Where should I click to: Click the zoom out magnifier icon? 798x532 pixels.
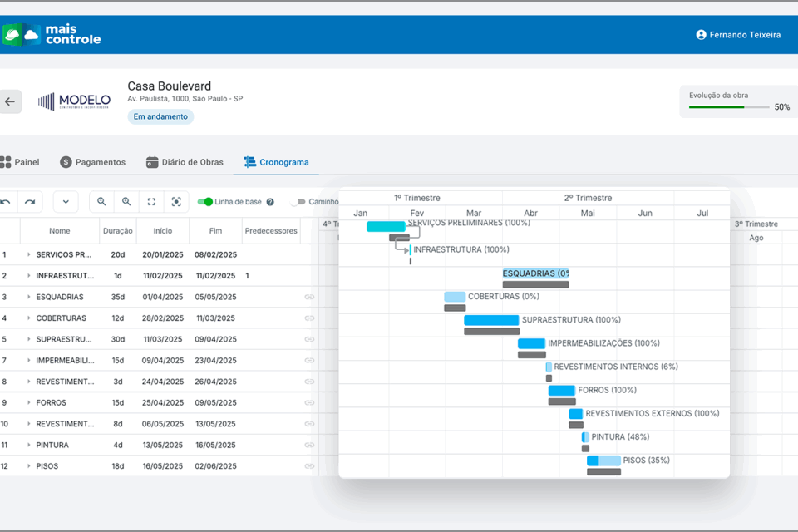[x=101, y=202]
